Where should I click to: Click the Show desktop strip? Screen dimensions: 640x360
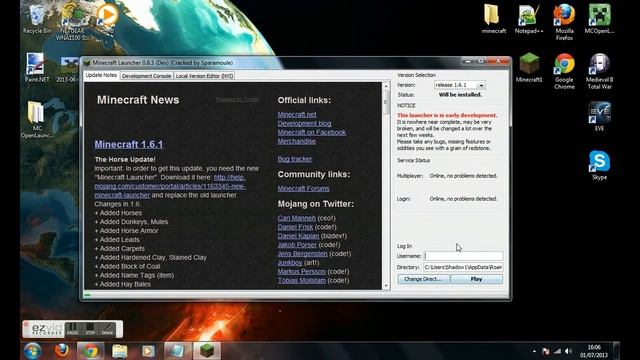click(x=616, y=351)
